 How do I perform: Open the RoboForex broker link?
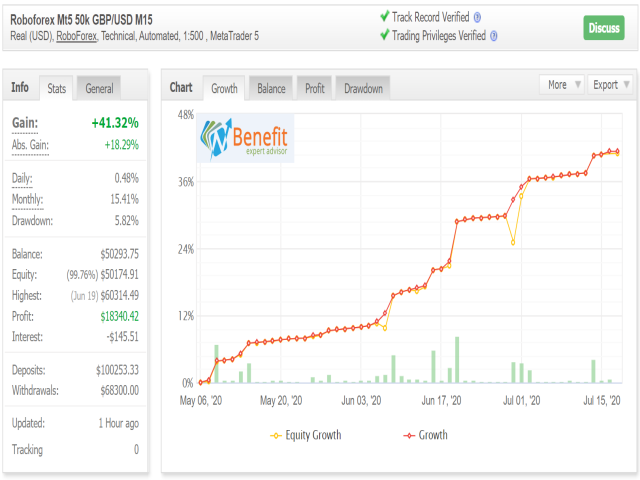coord(84,36)
